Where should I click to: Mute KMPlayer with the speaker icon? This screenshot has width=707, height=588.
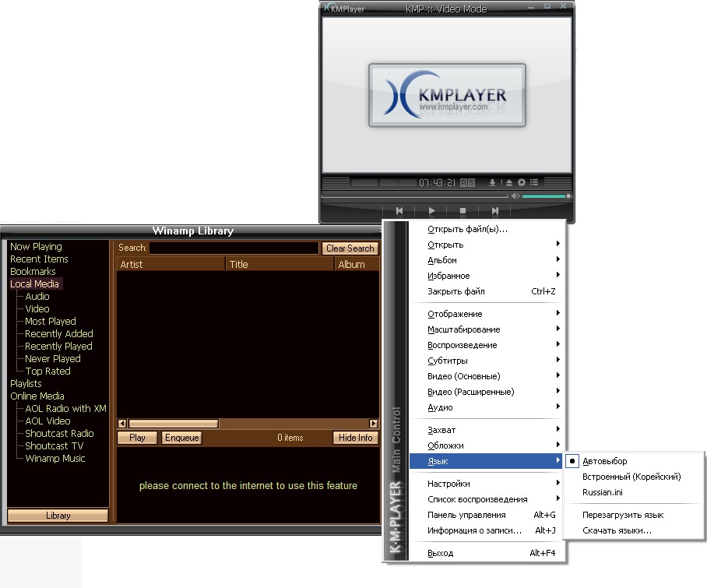pos(515,196)
